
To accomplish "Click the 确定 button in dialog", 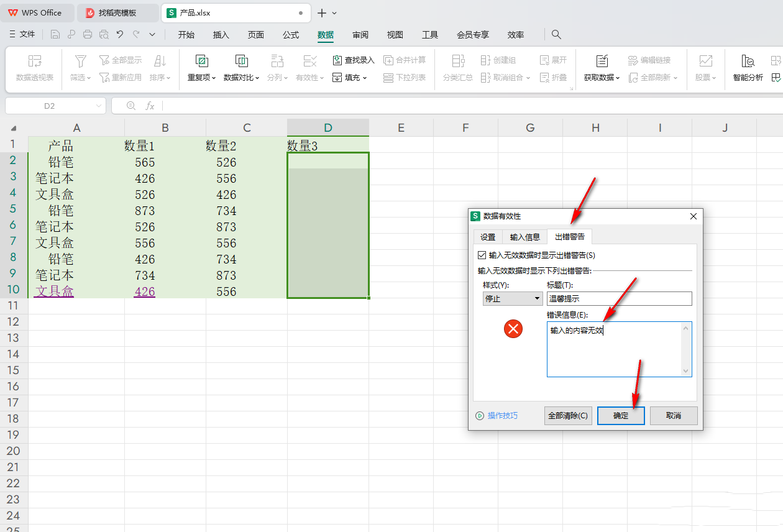I will (621, 416).
